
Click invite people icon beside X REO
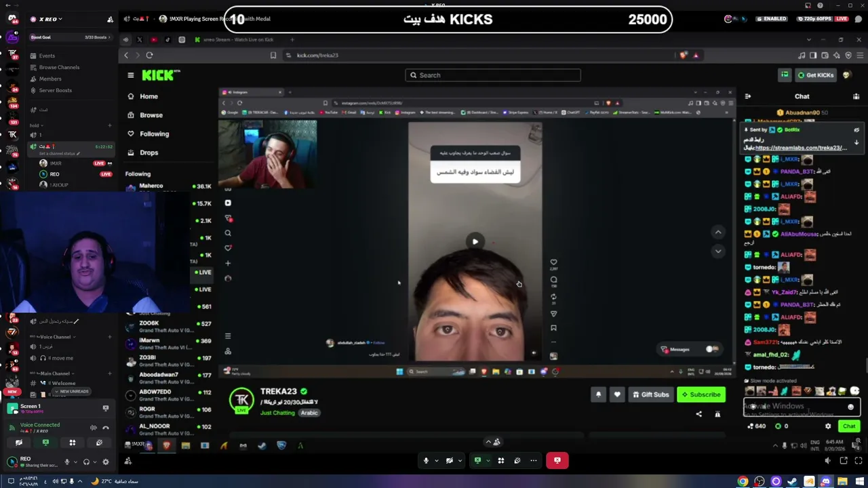110,19
